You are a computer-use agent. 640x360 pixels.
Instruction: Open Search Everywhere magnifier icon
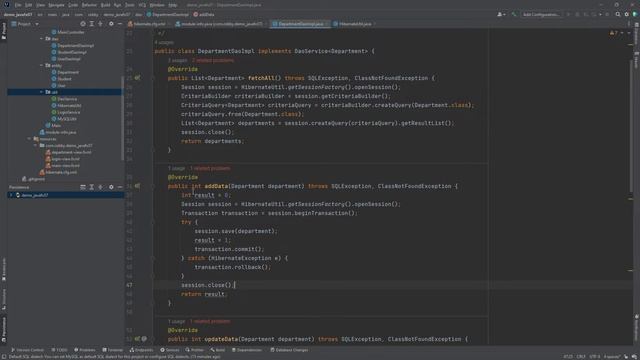click(x=618, y=14)
